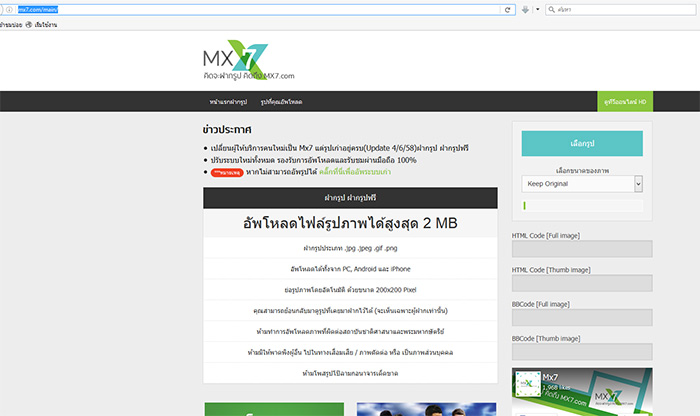Click the green banner below the info table
This screenshot has height=416, width=700.
[x=274, y=409]
